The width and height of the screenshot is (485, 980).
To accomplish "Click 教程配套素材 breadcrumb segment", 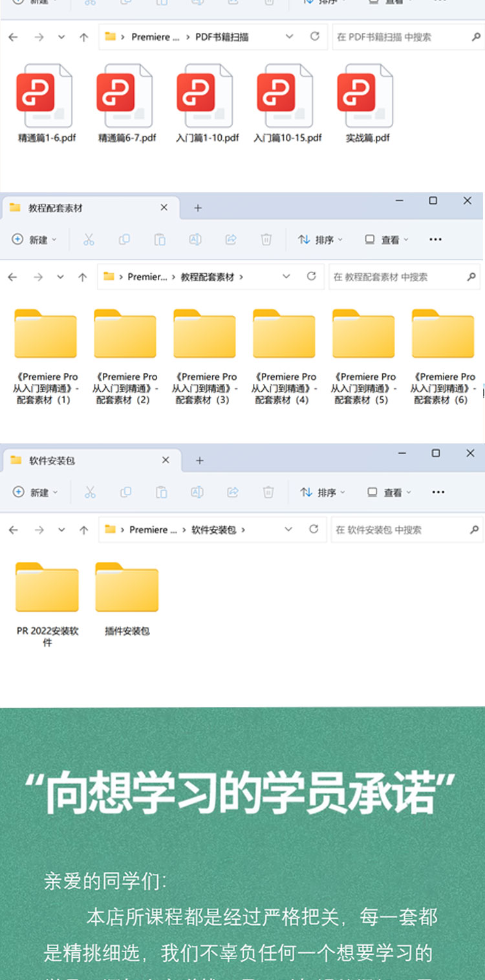I will (x=207, y=277).
